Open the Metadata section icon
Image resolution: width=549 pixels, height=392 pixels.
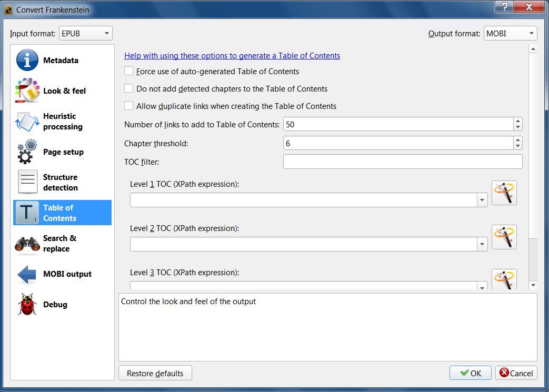pos(27,61)
